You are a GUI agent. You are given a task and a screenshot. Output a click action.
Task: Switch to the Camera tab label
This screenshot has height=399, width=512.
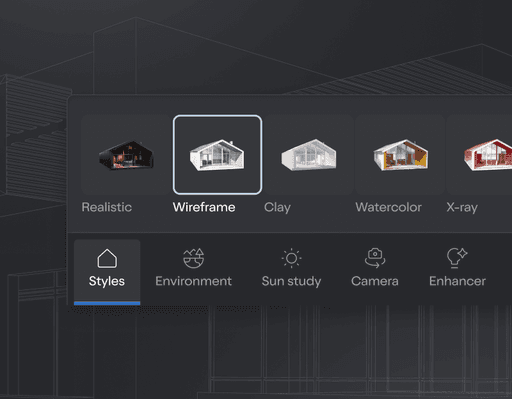[x=375, y=281]
